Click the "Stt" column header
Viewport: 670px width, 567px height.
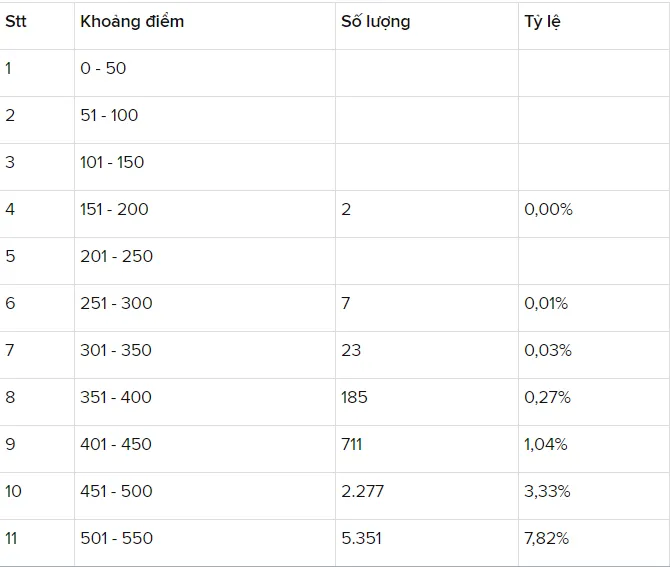coord(15,22)
